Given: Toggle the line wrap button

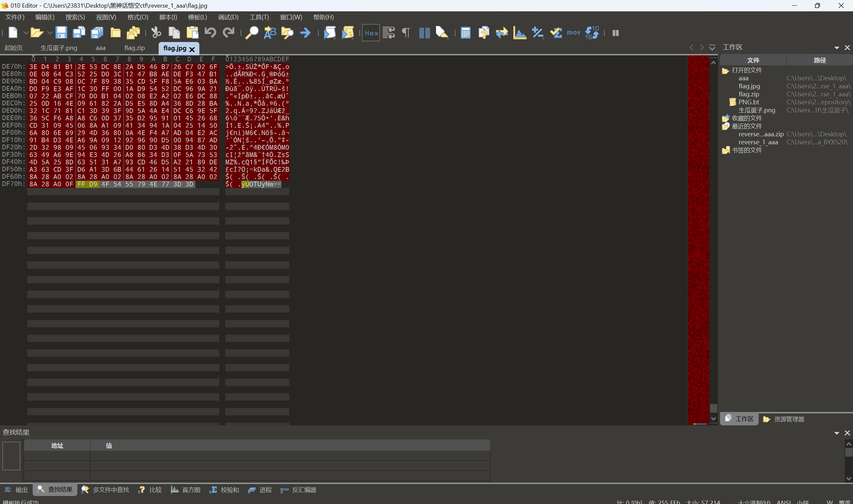Looking at the screenshot, I should [x=389, y=33].
